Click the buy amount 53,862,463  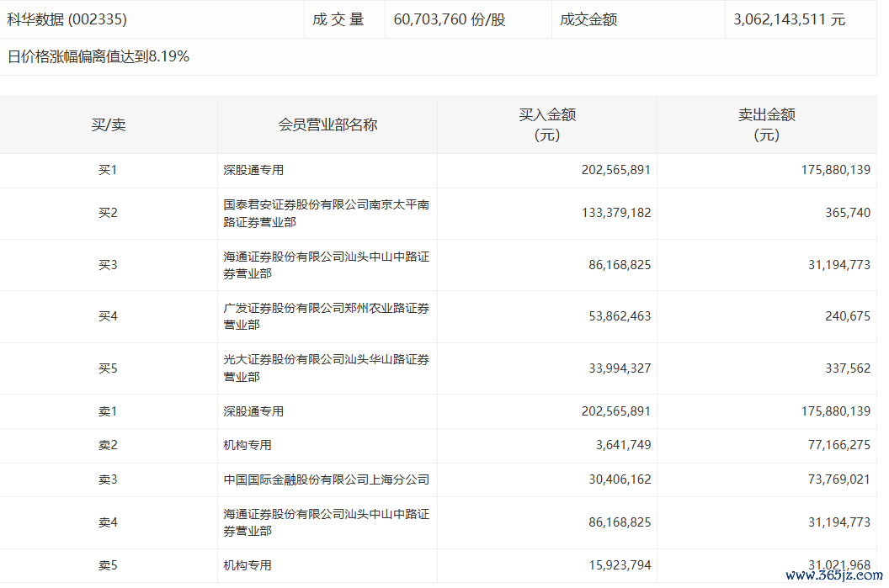tap(620, 316)
